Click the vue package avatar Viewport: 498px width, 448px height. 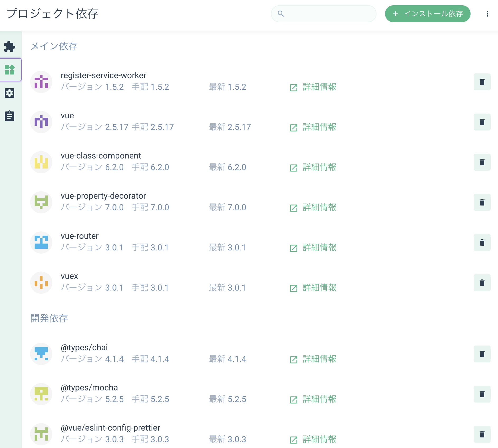pos(41,122)
